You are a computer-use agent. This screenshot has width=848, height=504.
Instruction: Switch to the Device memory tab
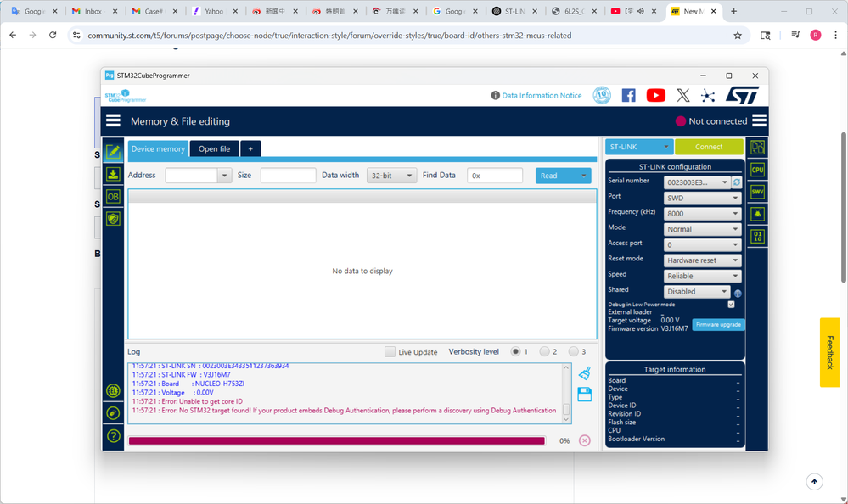tap(158, 148)
